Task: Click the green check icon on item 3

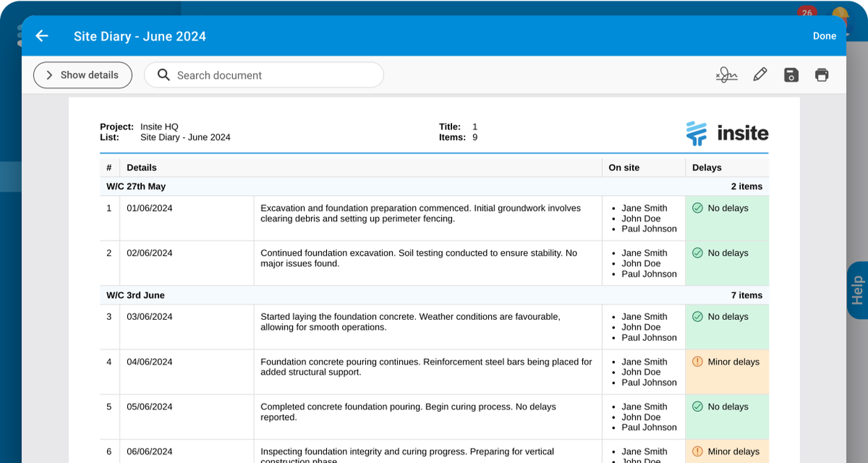Action: click(698, 316)
